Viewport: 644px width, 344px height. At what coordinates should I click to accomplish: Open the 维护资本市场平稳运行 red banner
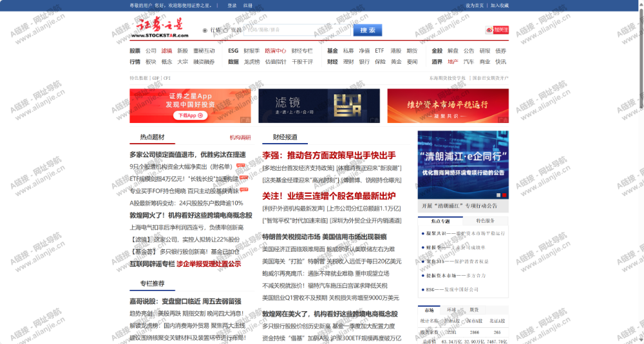(x=448, y=106)
